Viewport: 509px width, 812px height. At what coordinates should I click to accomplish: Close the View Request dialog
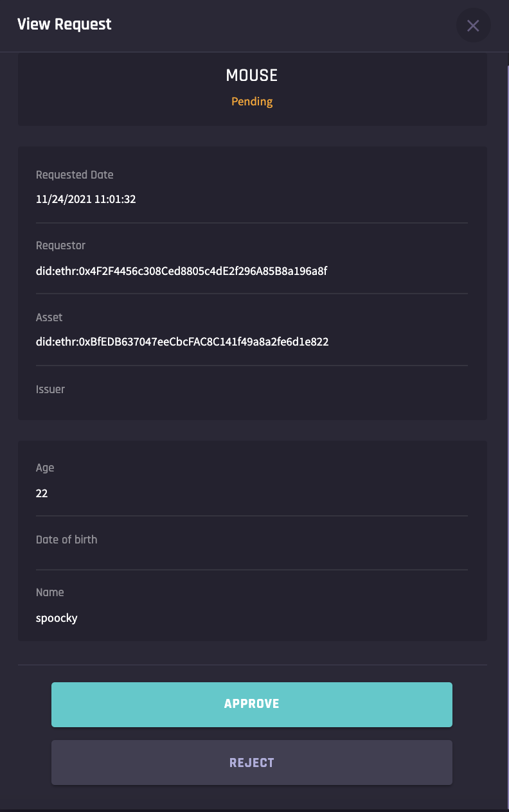pos(473,26)
